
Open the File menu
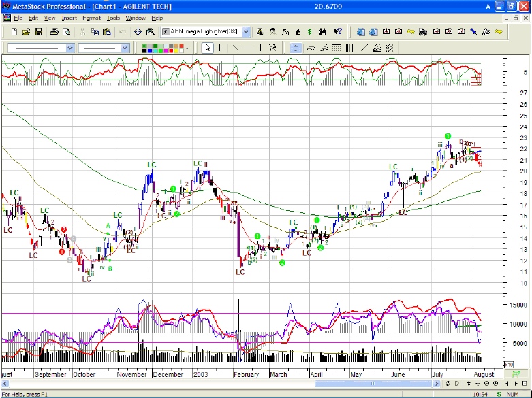18,18
